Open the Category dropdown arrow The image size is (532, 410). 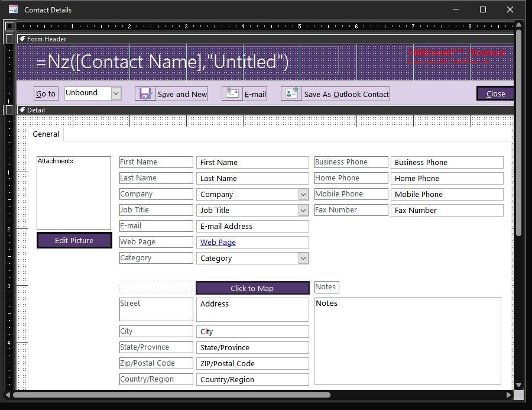click(x=302, y=258)
